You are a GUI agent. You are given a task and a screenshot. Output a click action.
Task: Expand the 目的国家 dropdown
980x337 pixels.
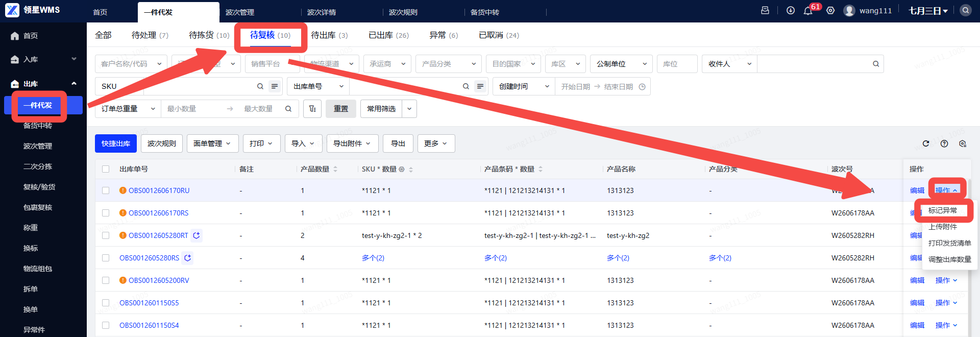[x=513, y=64]
